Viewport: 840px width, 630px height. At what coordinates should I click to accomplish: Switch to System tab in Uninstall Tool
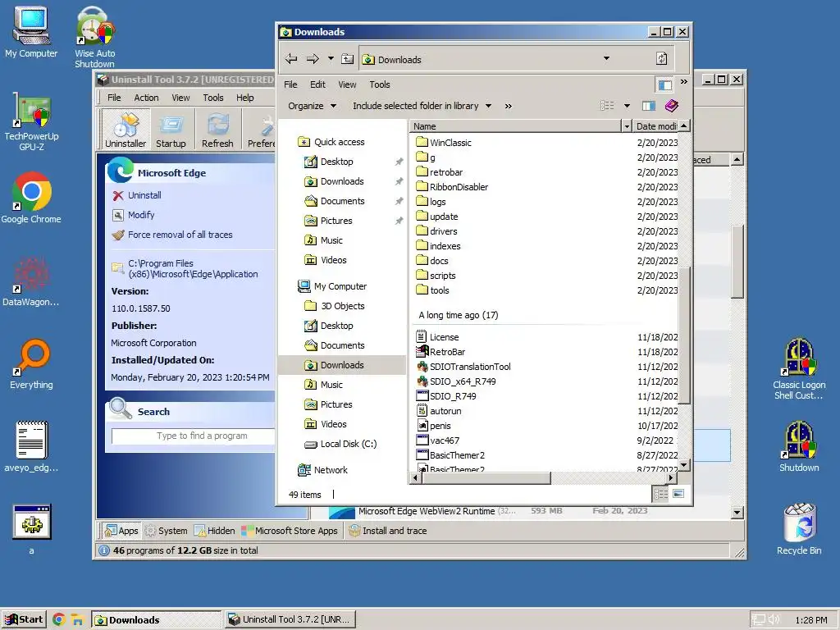[166, 531]
